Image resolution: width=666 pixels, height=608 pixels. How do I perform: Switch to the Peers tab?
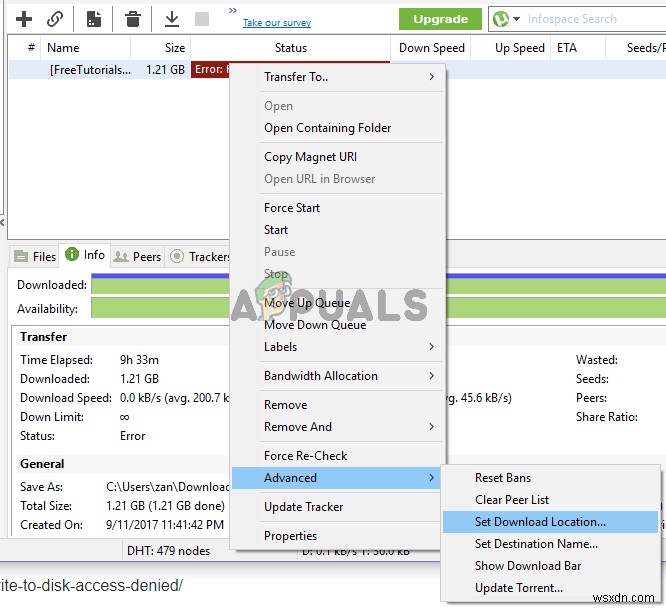(137, 257)
